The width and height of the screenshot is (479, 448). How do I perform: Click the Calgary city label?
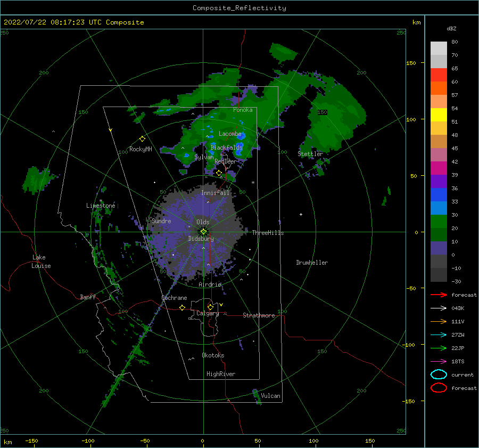(208, 313)
